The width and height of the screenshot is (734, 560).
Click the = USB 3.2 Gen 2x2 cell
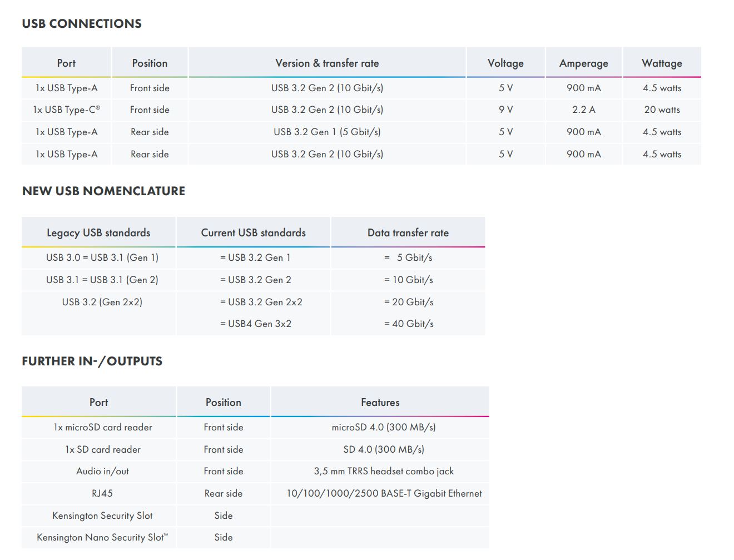point(261,302)
